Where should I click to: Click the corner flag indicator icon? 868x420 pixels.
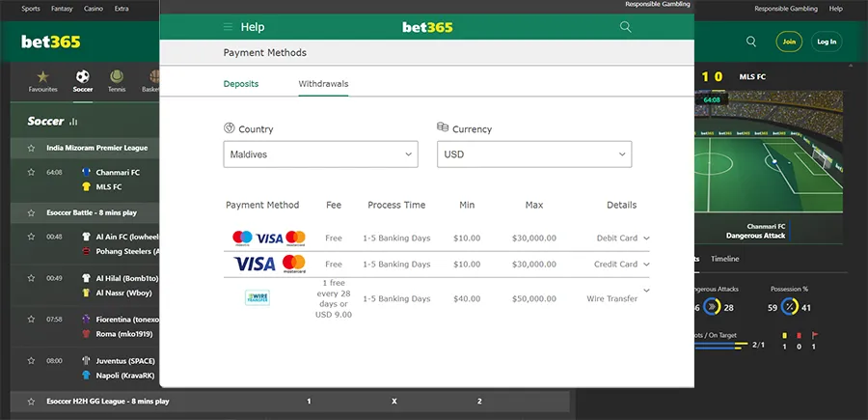point(814,335)
